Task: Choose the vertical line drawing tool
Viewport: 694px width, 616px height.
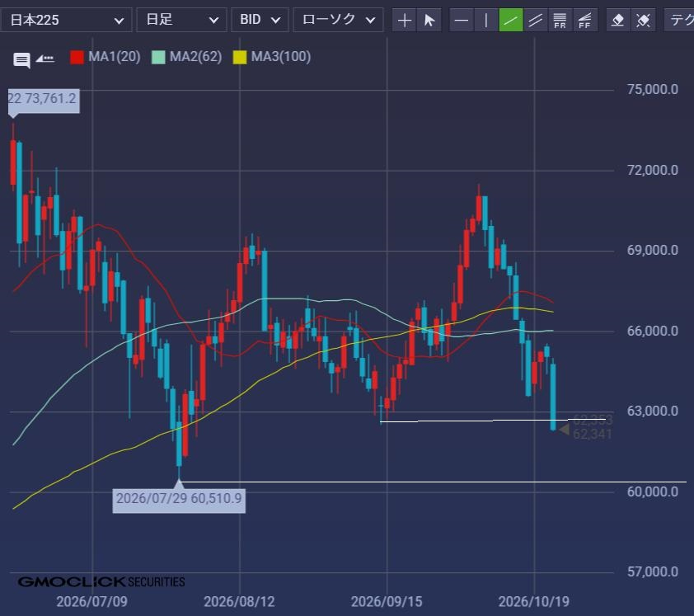Action: 486,20
